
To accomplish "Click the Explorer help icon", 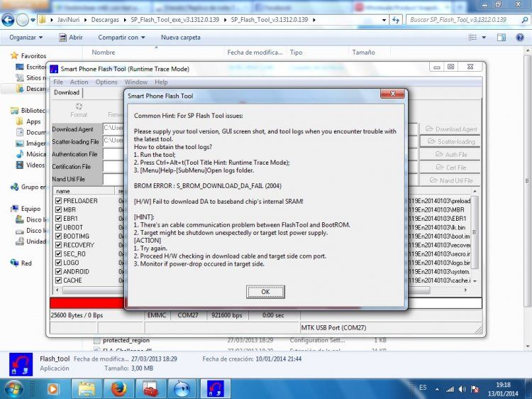I will point(519,38).
